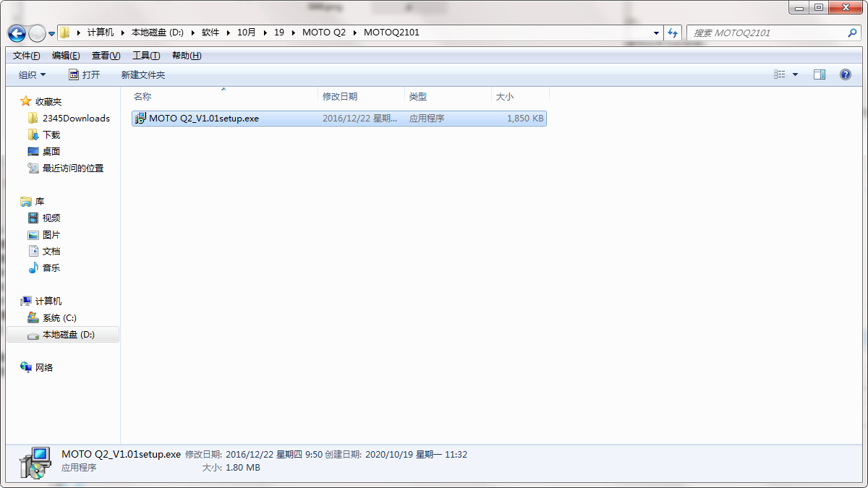868x488 pixels.
Task: Open the more view options dropdown arrow
Action: (x=796, y=74)
